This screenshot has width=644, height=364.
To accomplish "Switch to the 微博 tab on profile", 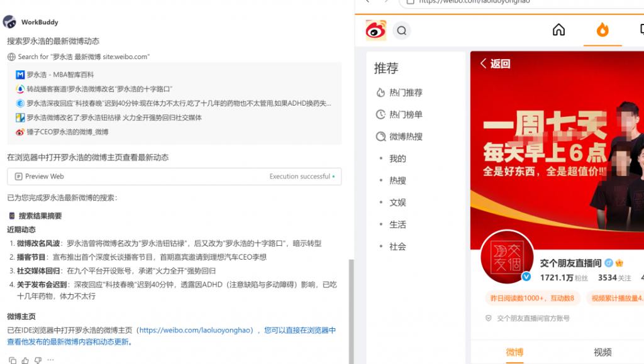I will [x=514, y=352].
